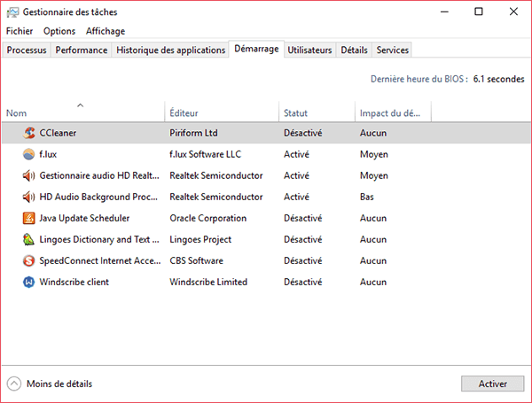532x403 pixels.
Task: Sort by the Statut column header
Action: click(317, 112)
